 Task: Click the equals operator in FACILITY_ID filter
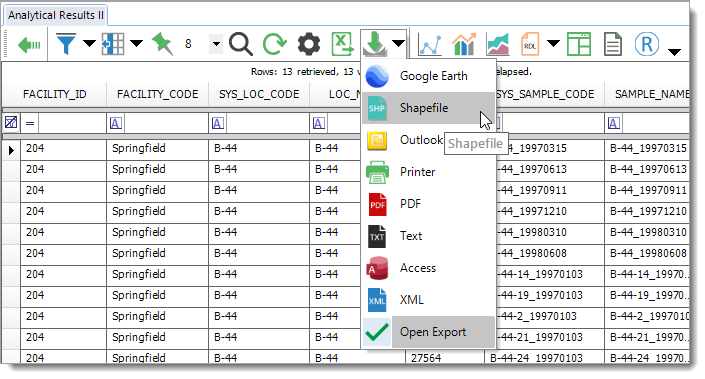pyautogui.click(x=30, y=123)
